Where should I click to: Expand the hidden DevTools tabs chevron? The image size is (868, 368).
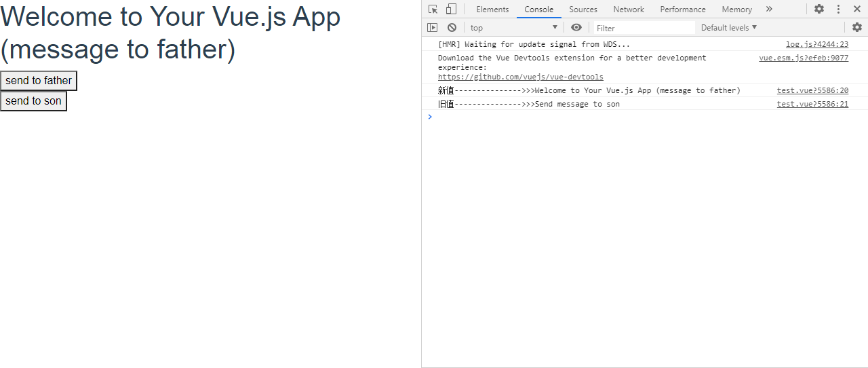click(x=769, y=9)
